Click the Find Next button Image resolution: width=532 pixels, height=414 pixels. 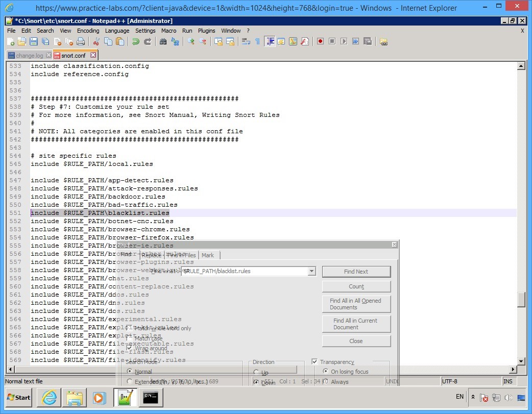point(356,271)
